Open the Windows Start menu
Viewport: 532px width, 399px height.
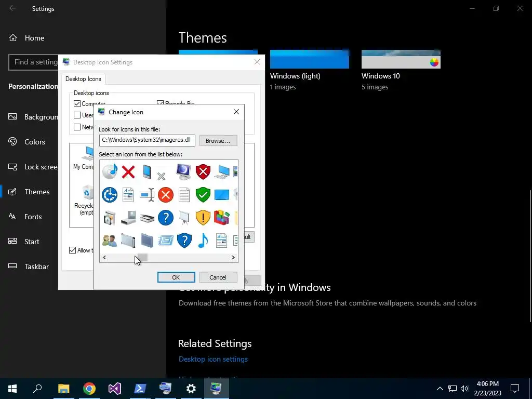tap(12, 389)
